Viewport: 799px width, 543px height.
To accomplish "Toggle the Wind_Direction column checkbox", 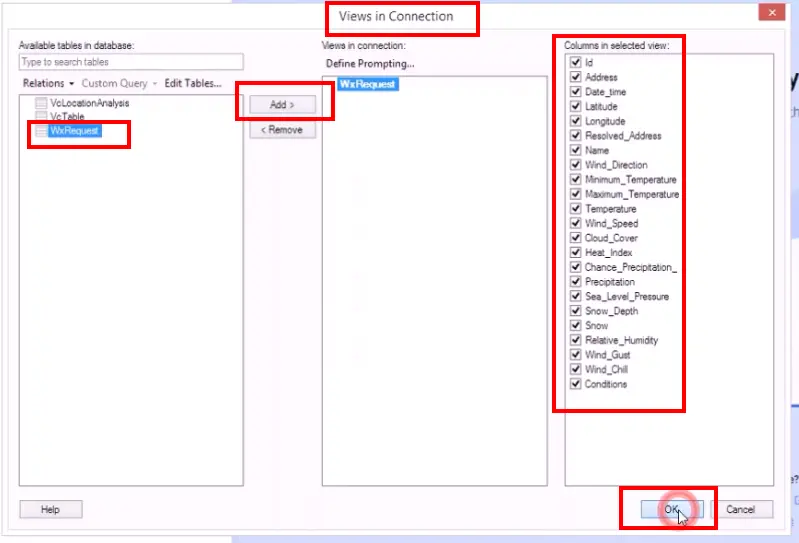I will (575, 165).
